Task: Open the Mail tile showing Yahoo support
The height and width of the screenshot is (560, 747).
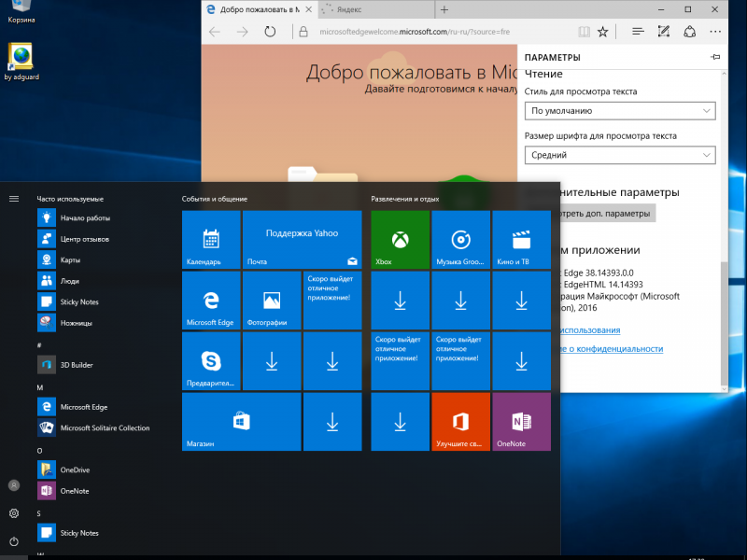Action: (x=302, y=240)
